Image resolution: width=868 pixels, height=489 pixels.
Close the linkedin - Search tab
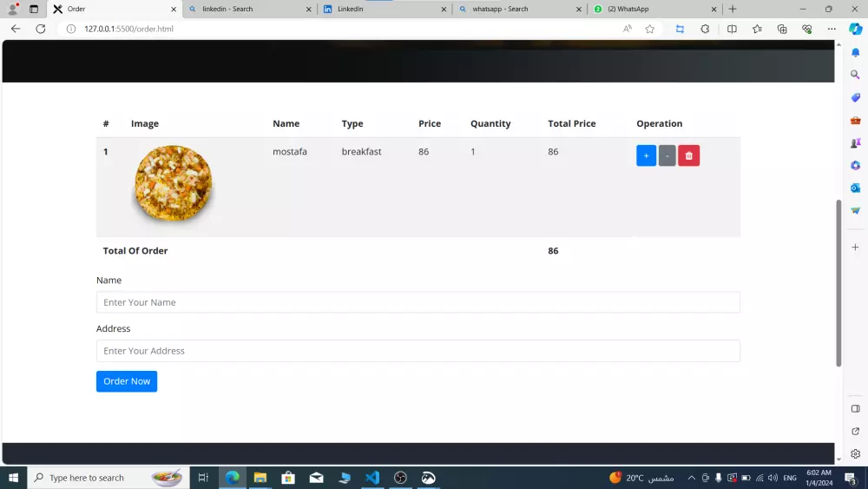coord(308,9)
